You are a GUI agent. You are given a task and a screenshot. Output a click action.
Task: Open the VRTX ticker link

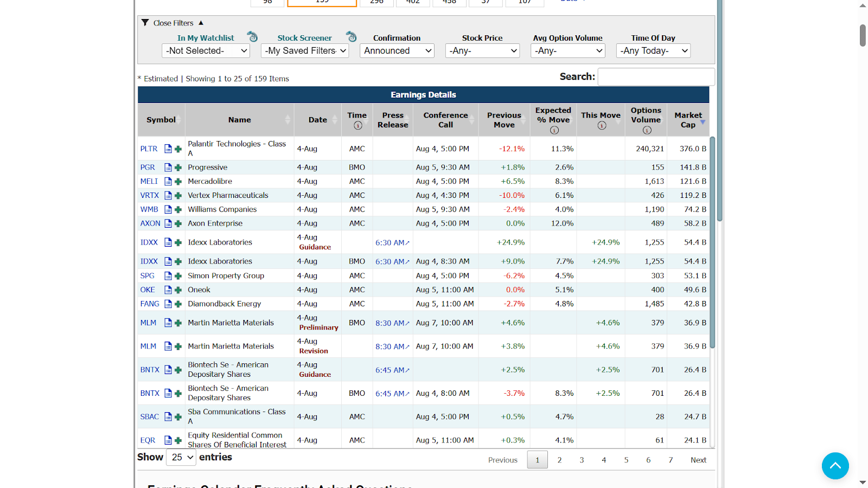[x=150, y=196]
